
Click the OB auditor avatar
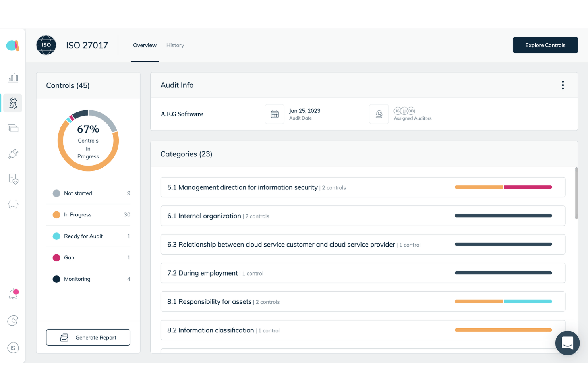411,111
